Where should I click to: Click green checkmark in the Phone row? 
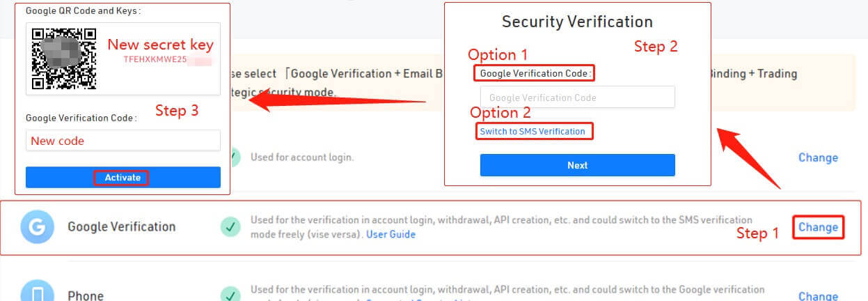coord(230,294)
